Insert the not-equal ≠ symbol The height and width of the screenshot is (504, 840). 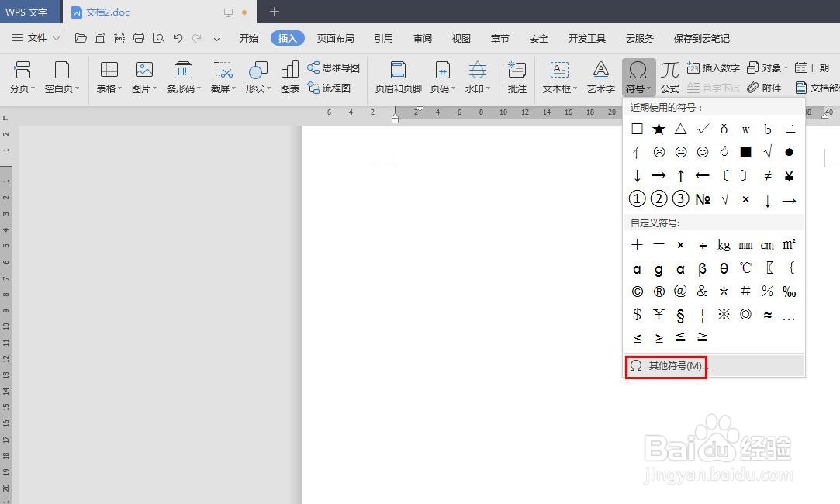pyautogui.click(x=767, y=176)
